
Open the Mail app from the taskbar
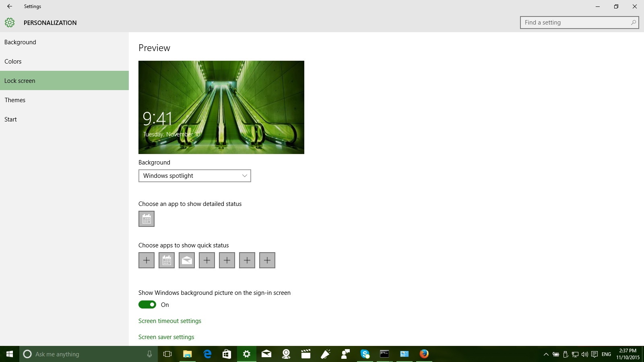pos(266,354)
